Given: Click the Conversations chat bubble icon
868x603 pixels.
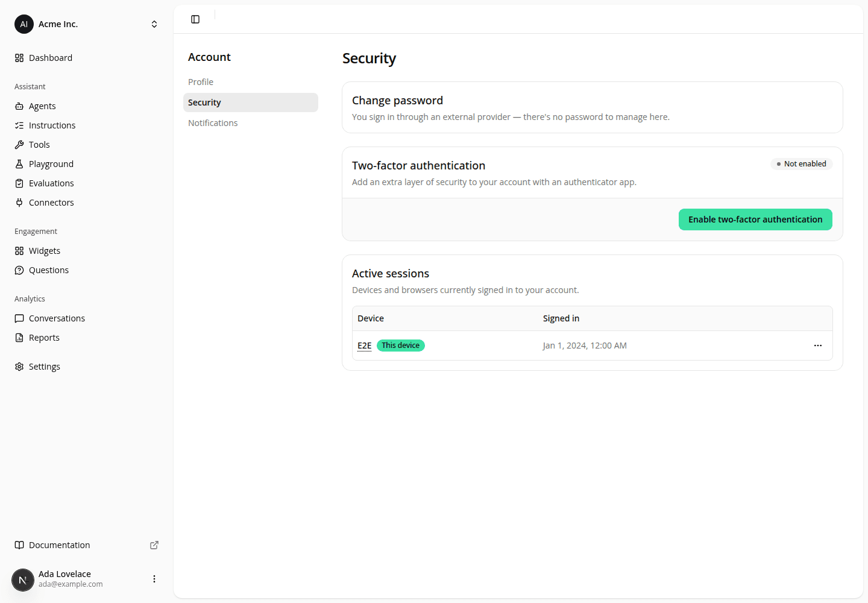Looking at the screenshot, I should 19,318.
